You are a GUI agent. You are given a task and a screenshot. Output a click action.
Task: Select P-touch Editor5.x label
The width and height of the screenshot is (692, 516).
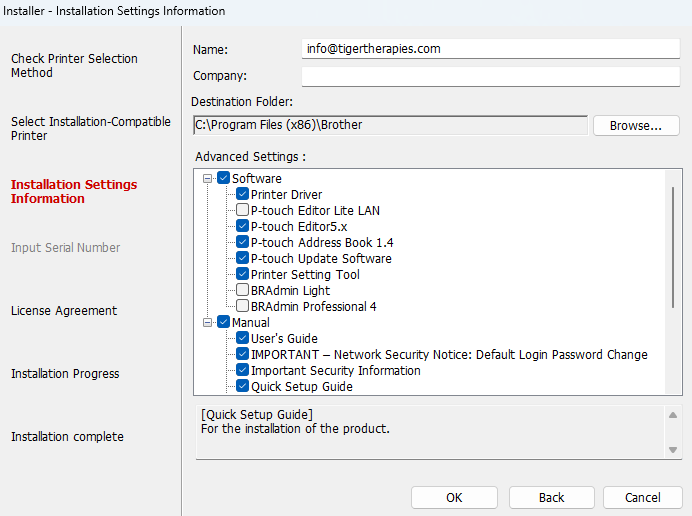(x=299, y=226)
